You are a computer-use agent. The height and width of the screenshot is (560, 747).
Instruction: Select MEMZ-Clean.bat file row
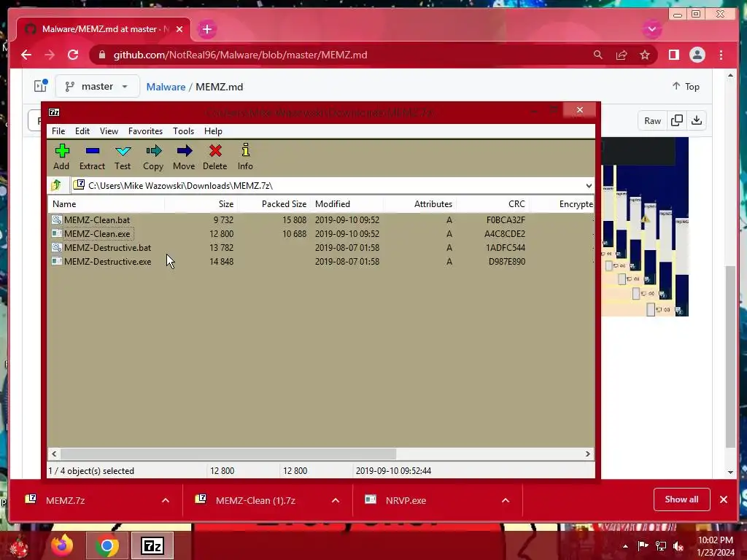[x=322, y=220]
